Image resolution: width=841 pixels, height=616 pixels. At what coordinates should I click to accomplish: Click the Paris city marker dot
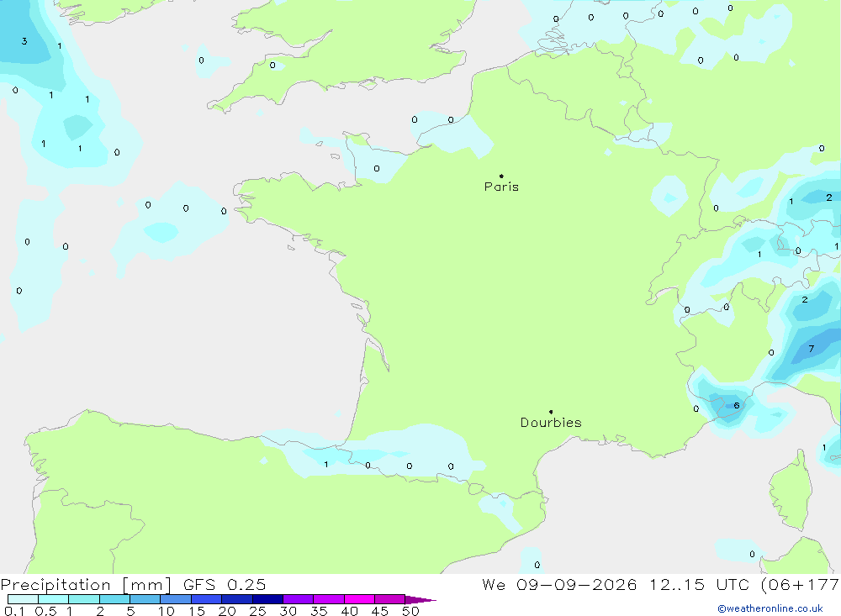point(501,176)
